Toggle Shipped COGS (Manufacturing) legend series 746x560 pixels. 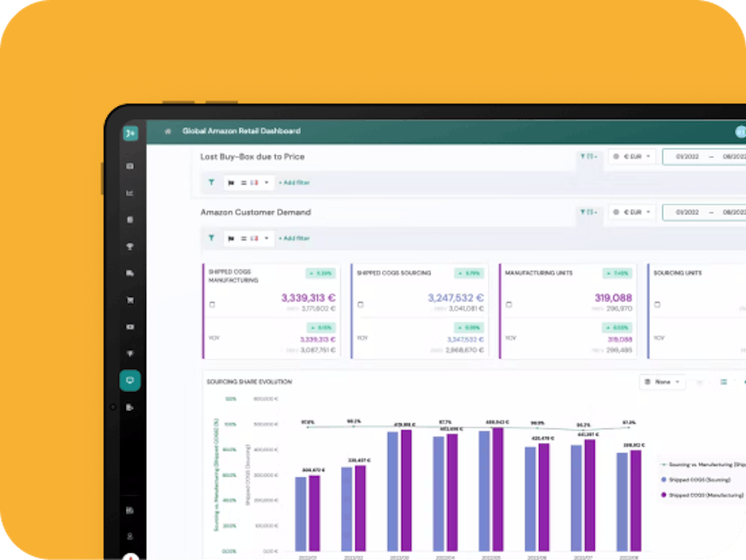pyautogui.click(x=702, y=496)
